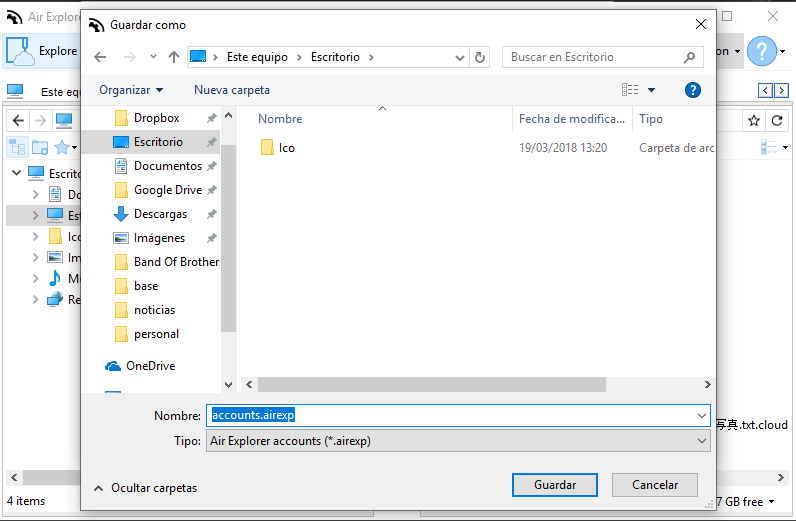Go back in Air Explorer left pane
796x521 pixels.
(x=18, y=120)
